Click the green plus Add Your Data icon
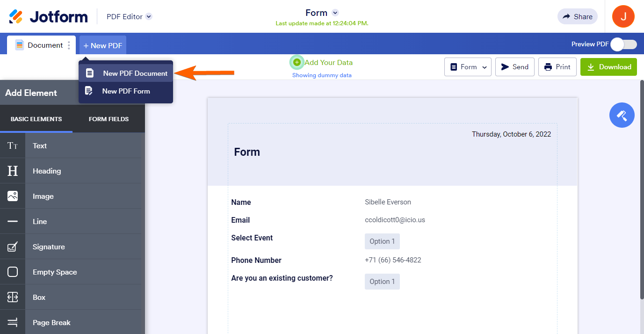The width and height of the screenshot is (644, 334). [297, 62]
